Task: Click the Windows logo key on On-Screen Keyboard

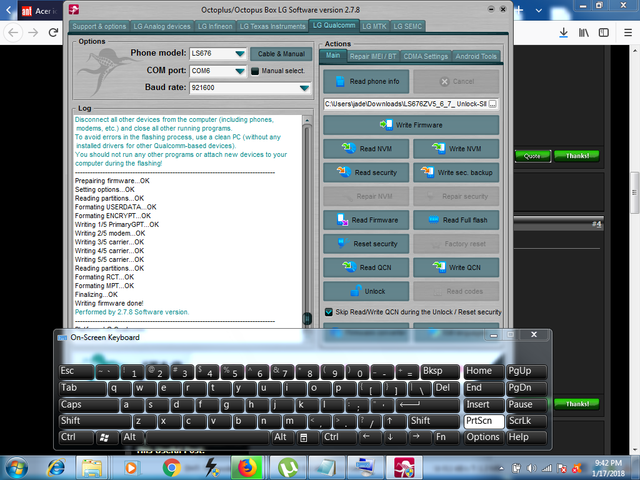Action: pyautogui.click(x=105, y=438)
